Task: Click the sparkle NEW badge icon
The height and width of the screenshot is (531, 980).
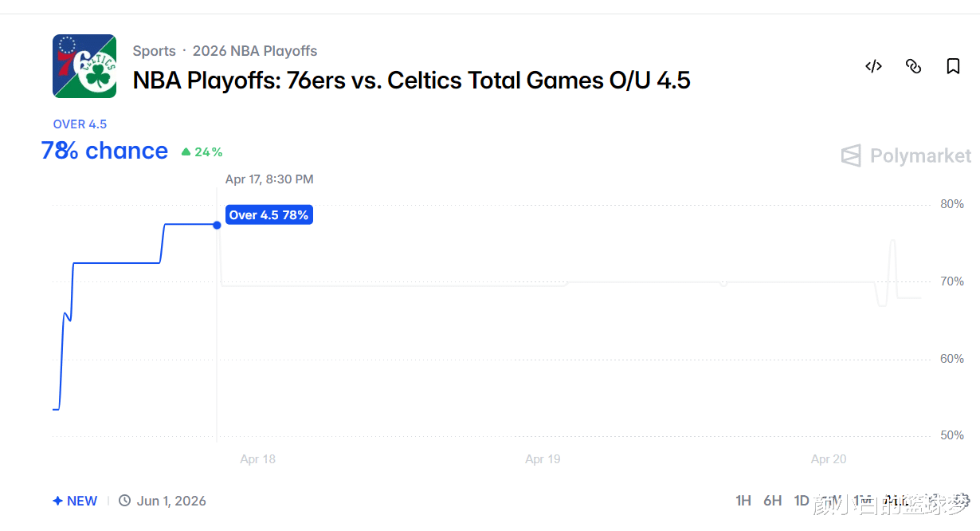Action: (57, 501)
